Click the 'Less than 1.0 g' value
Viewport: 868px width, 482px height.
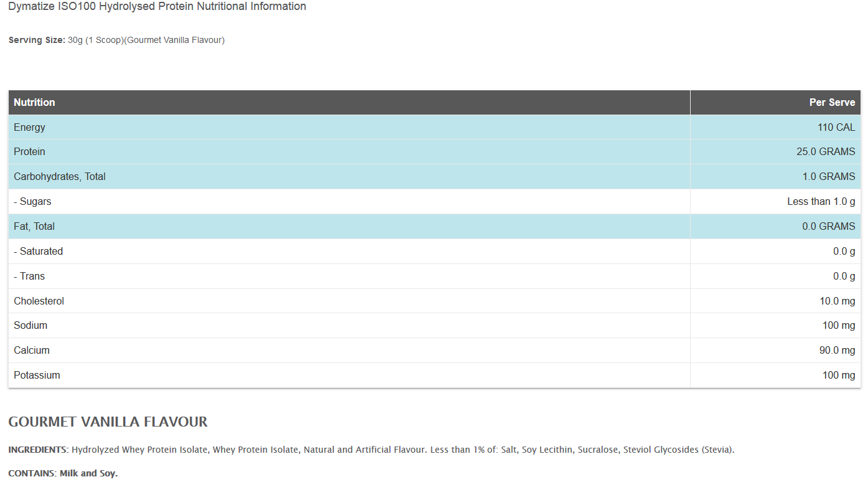pyautogui.click(x=821, y=202)
